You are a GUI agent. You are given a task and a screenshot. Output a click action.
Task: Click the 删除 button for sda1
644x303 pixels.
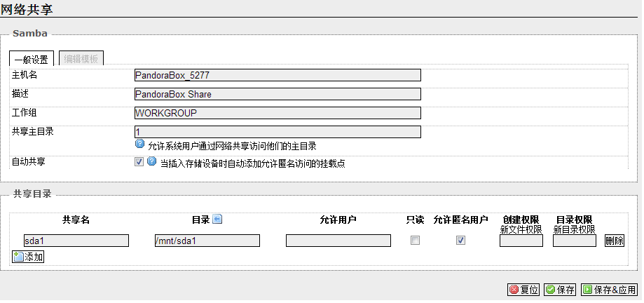(x=615, y=241)
